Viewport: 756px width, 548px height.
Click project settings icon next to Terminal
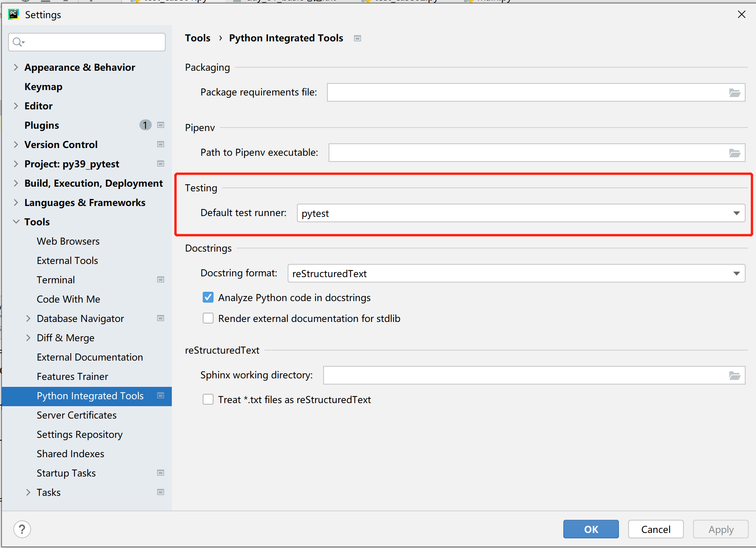coord(161,279)
